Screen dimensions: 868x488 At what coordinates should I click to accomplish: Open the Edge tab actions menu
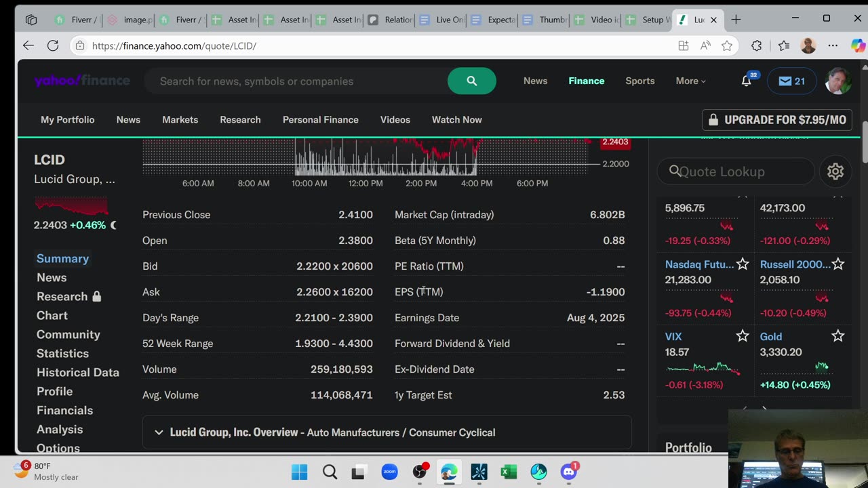31,20
